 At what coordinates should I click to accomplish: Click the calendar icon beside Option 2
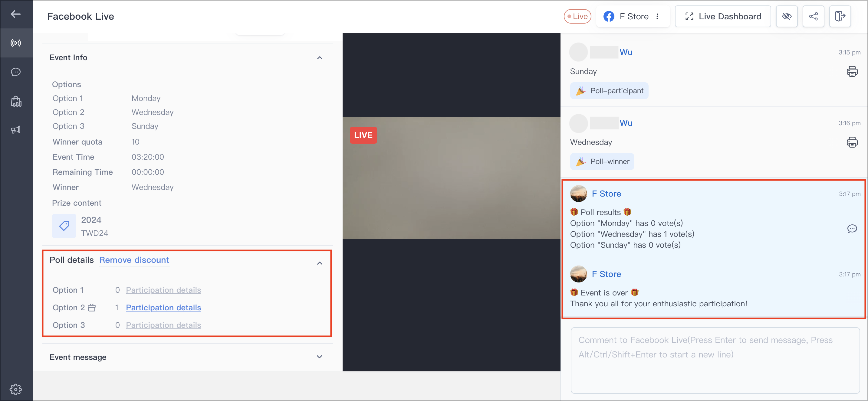click(92, 307)
